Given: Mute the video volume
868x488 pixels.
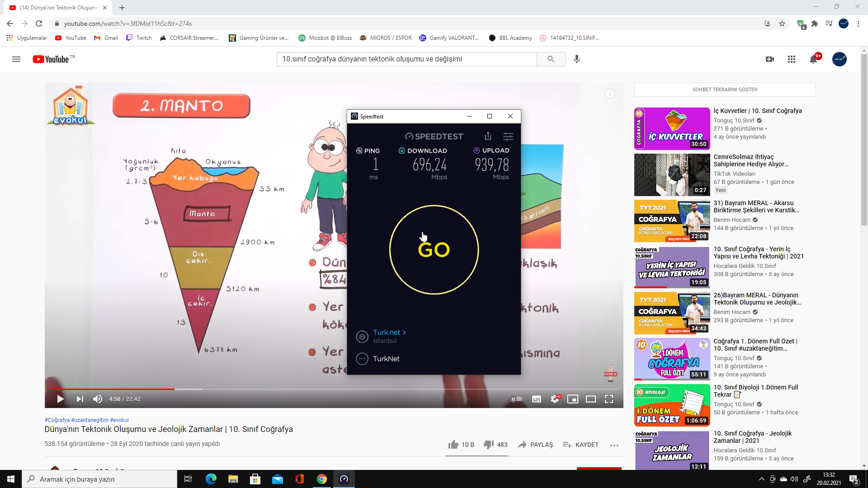Looking at the screenshot, I should click(x=98, y=399).
